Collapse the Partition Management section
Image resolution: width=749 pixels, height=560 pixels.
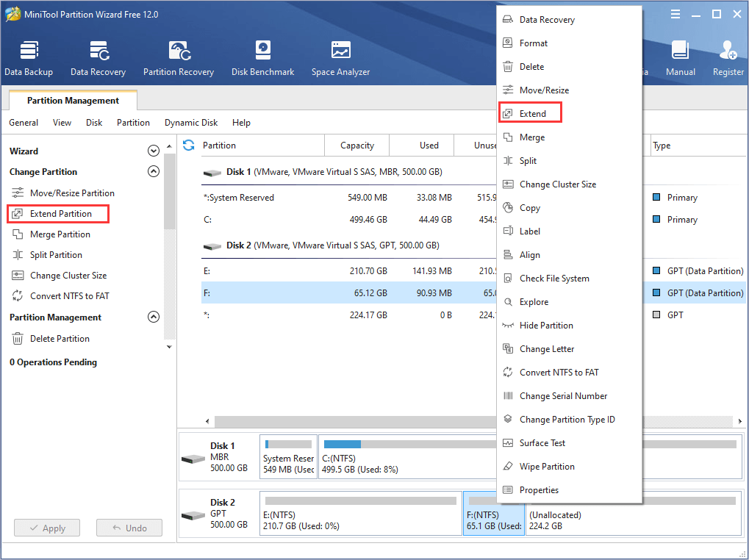click(x=154, y=317)
